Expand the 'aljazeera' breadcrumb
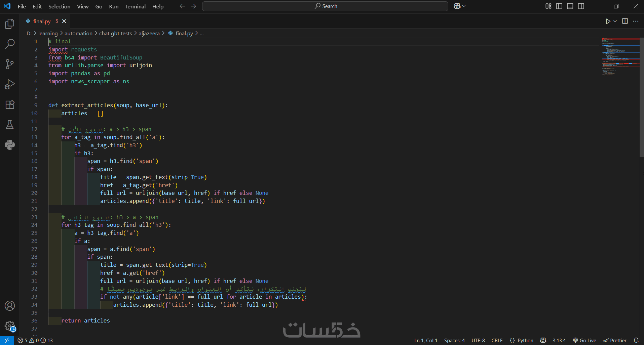This screenshot has height=345, width=644. 149,33
